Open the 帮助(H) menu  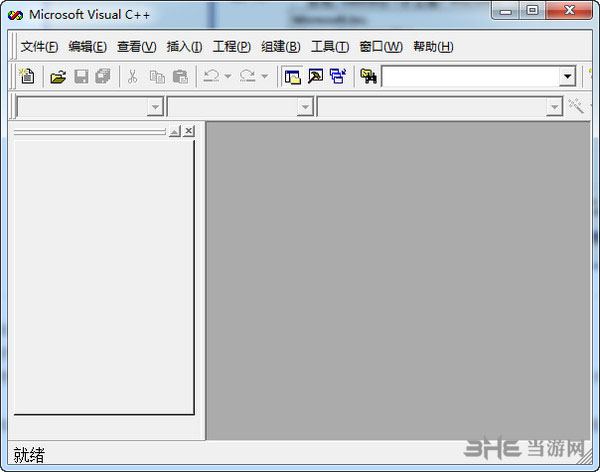[x=433, y=47]
